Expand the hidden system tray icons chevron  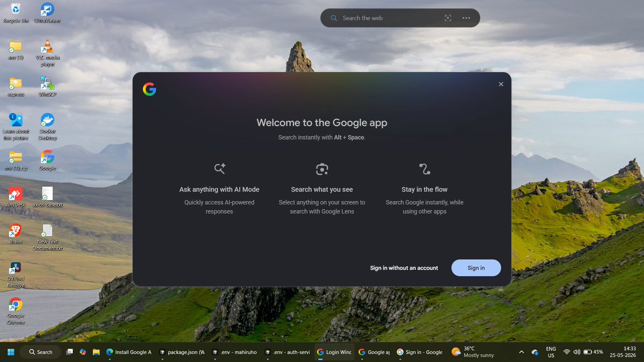point(522,352)
